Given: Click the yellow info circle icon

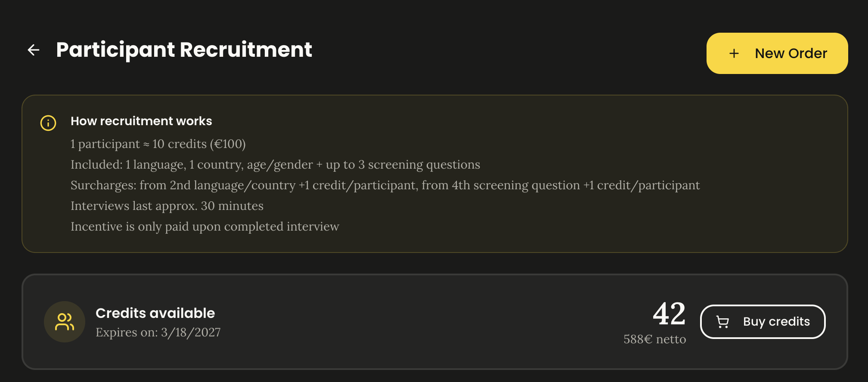Looking at the screenshot, I should pyautogui.click(x=48, y=123).
